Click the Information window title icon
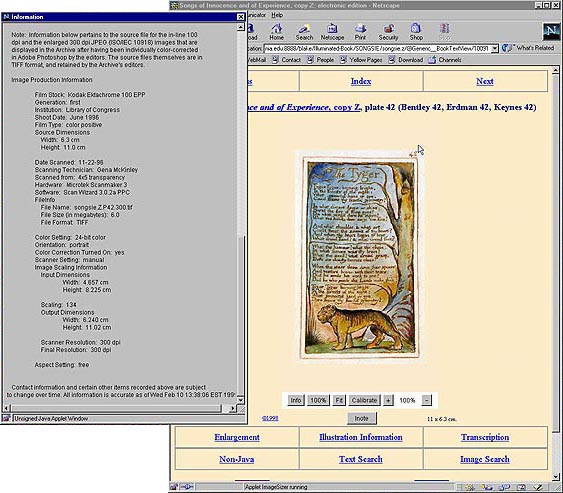Screen dimensions: 563x493 6,17
